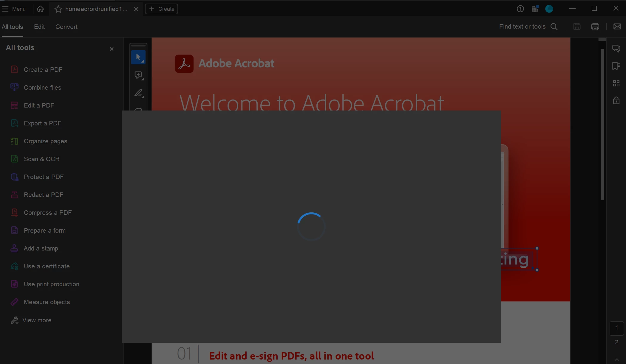Click the add comment tool icon
626x364 pixels.
(138, 75)
